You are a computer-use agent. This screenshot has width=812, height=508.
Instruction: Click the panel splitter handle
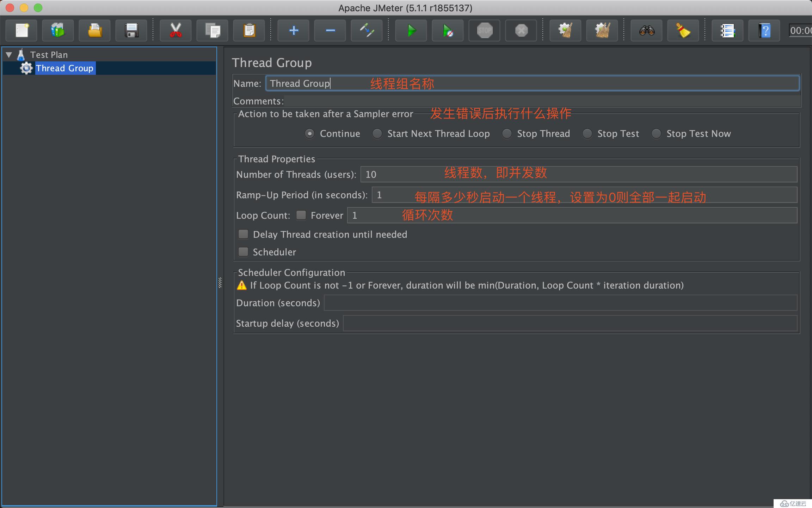(x=220, y=283)
